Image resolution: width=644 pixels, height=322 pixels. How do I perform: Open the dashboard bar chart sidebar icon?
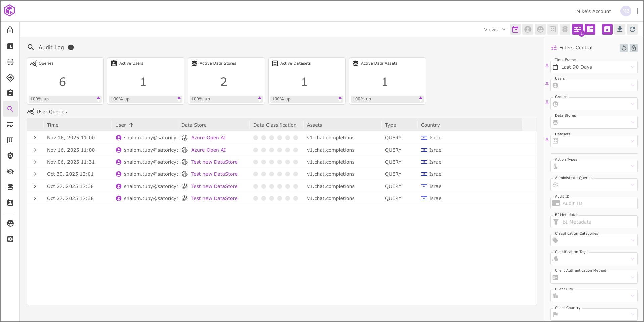tap(10, 46)
